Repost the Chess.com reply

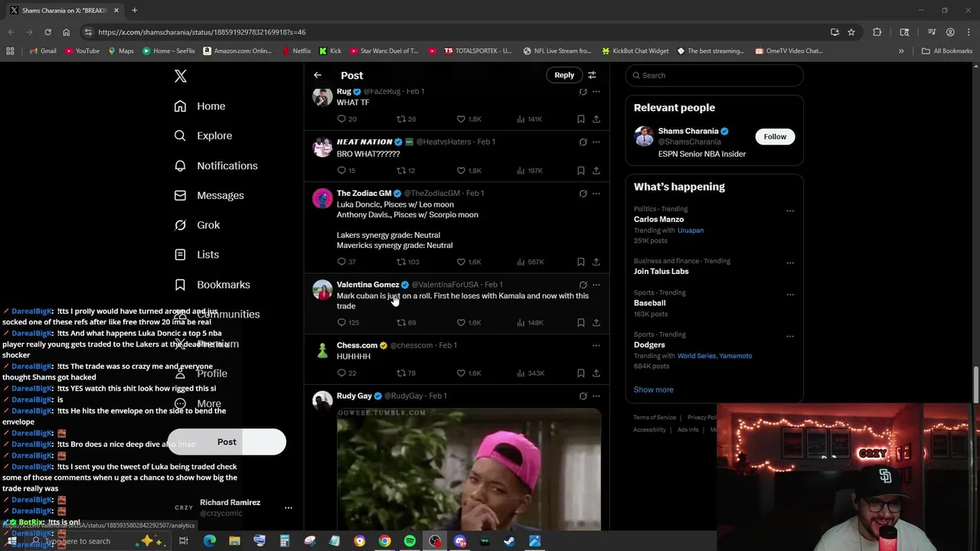(400, 373)
